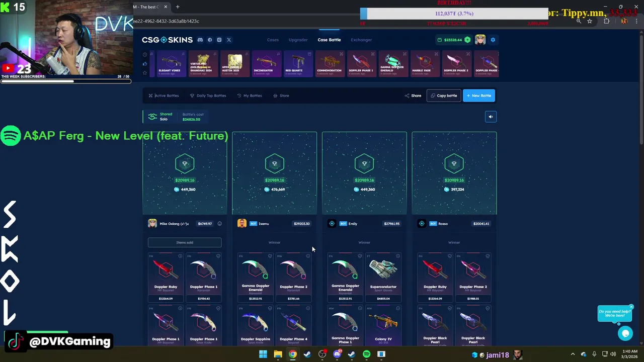Open the Store section
644x362 pixels.
pyautogui.click(x=281, y=96)
